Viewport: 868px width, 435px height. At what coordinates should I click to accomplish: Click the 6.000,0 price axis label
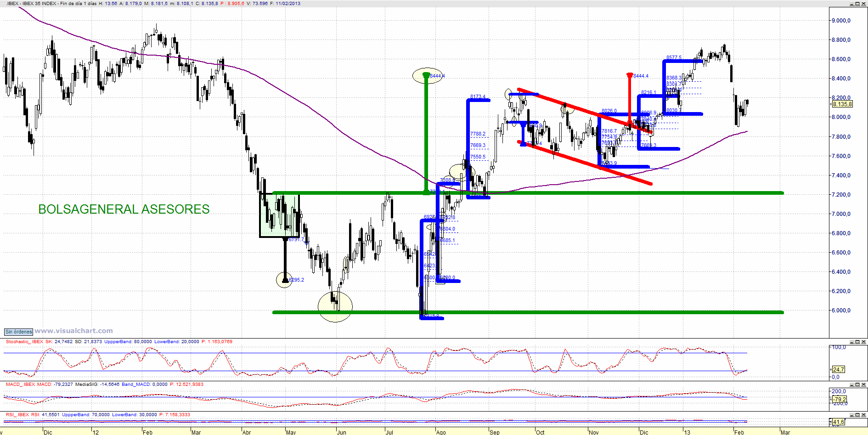click(841, 311)
